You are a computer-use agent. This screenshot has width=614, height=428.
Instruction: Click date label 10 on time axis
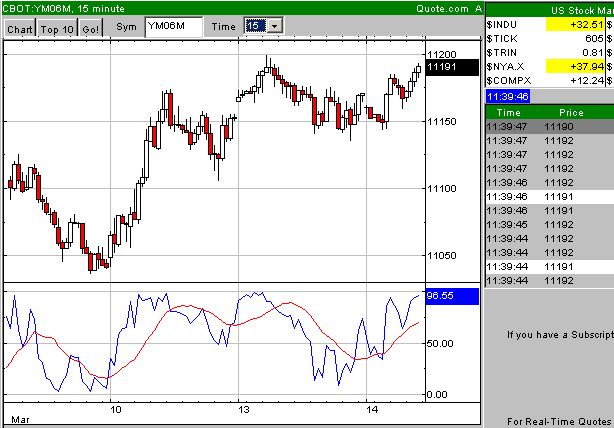coord(116,410)
